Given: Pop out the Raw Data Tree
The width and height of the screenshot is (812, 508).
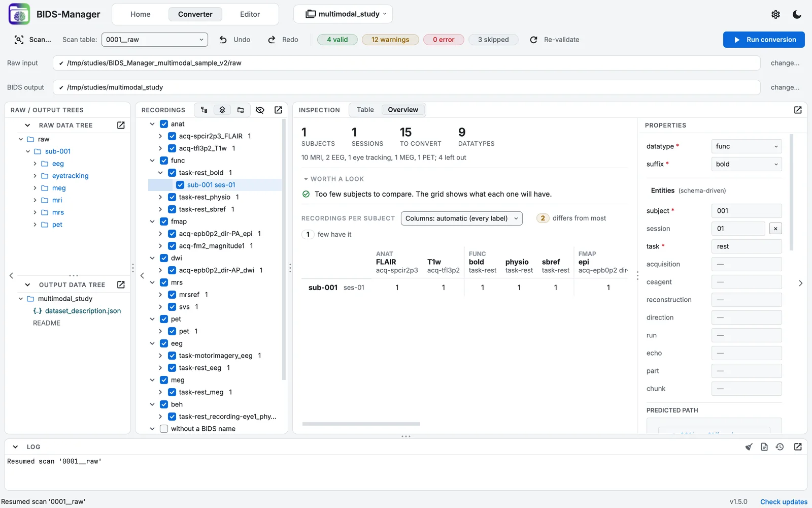Looking at the screenshot, I should point(121,125).
